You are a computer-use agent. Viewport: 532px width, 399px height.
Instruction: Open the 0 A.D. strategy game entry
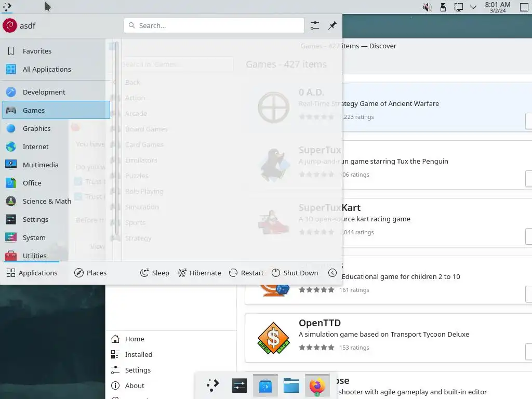[437, 107]
